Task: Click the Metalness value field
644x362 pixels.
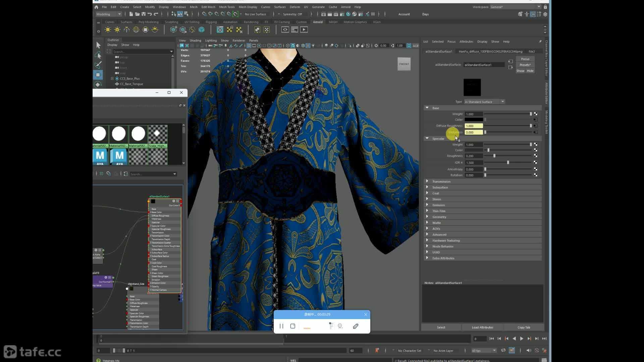Action: coord(474,132)
